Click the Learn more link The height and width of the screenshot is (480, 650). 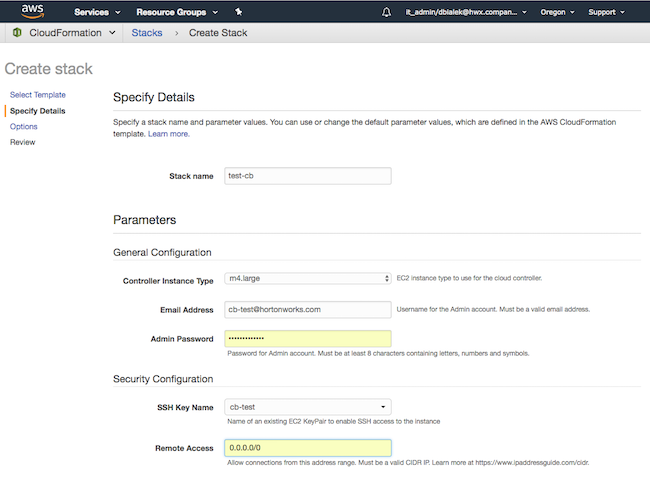click(168, 133)
